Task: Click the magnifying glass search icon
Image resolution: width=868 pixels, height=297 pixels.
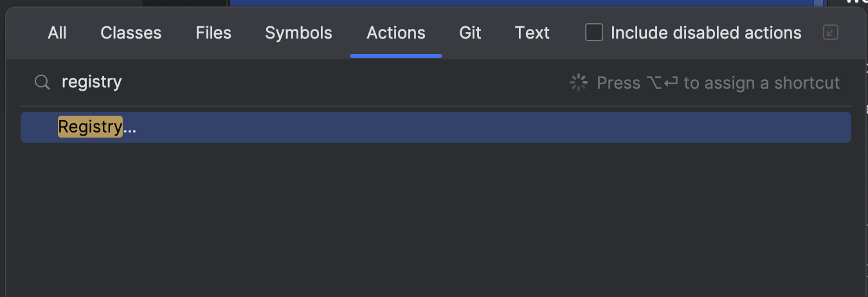Action: pos(42,82)
